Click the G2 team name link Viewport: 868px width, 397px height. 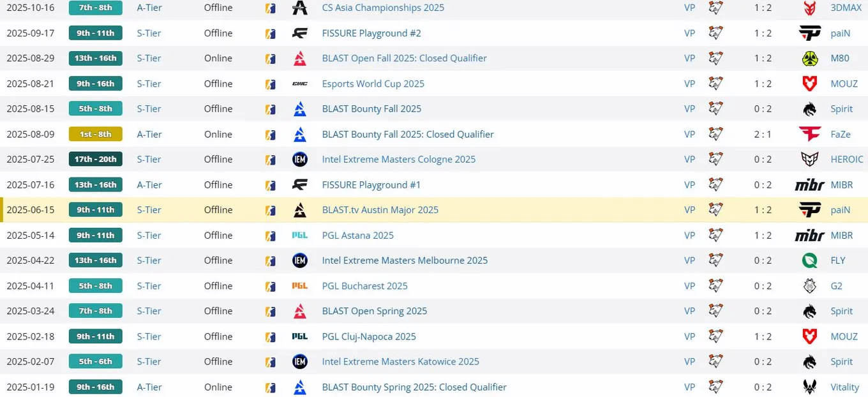(x=837, y=286)
